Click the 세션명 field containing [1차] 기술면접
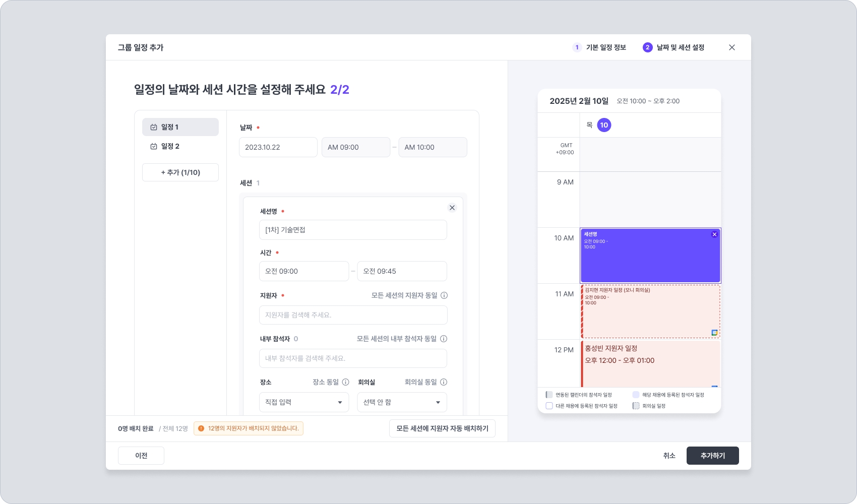Screen dimensions: 857x504 (353, 230)
